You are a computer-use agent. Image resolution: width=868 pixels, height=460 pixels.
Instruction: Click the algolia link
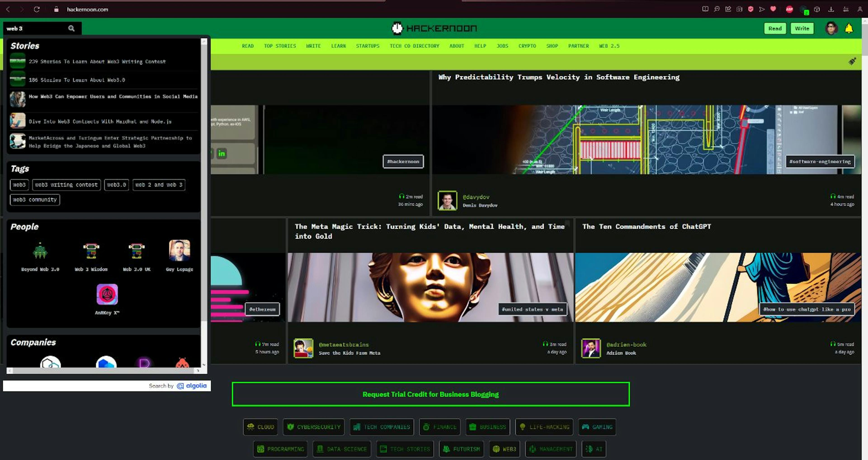(192, 386)
